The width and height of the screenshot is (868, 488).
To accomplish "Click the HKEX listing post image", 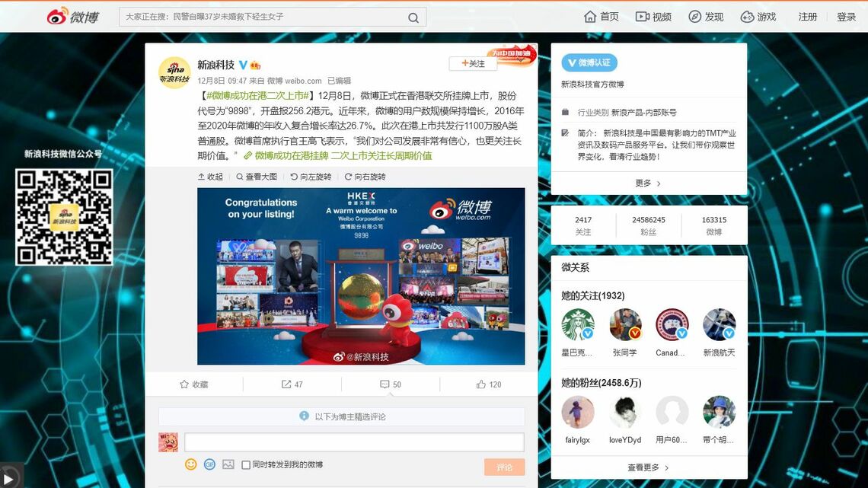I will click(361, 276).
